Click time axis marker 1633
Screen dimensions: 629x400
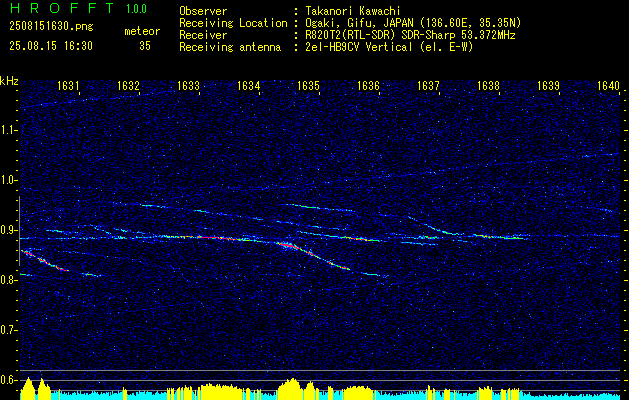188,85
